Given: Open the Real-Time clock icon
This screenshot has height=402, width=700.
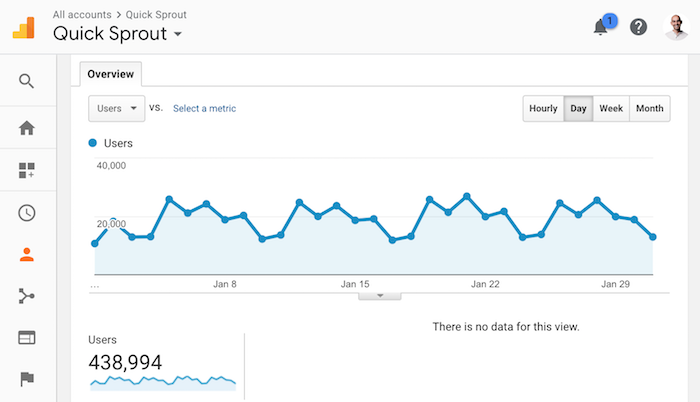Looking at the screenshot, I should pos(27,213).
